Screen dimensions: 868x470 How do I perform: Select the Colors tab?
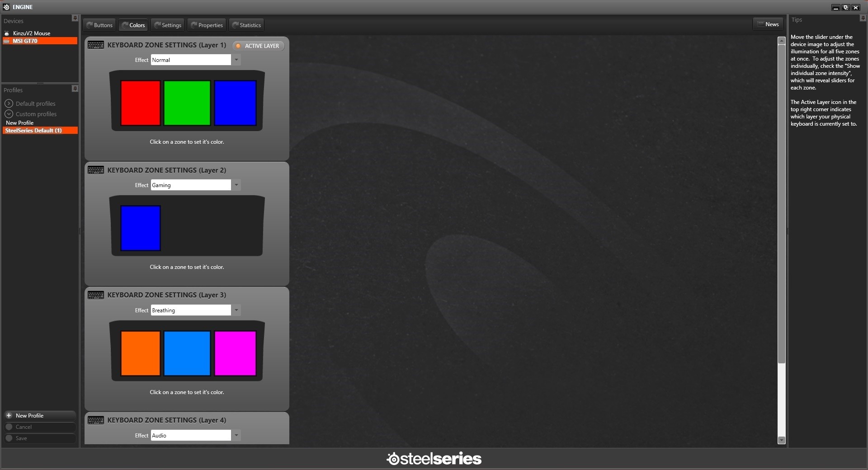click(x=133, y=25)
